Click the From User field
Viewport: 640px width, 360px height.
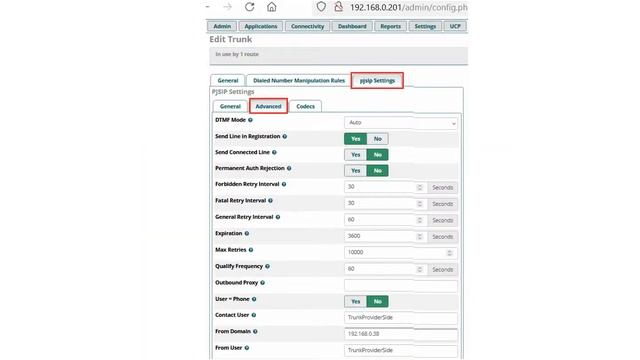(401, 350)
